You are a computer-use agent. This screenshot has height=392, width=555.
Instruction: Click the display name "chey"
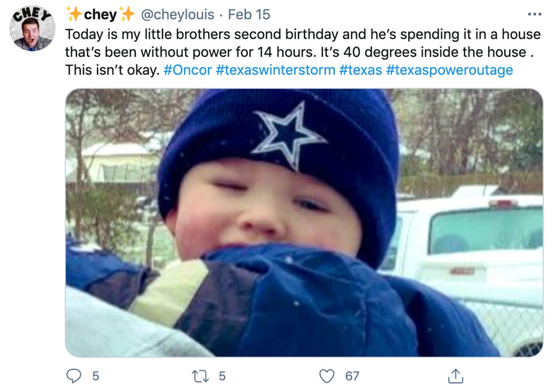[x=100, y=15]
